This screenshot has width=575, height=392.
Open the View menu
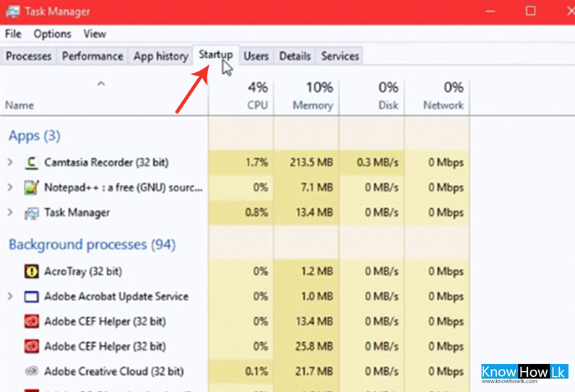(x=95, y=34)
